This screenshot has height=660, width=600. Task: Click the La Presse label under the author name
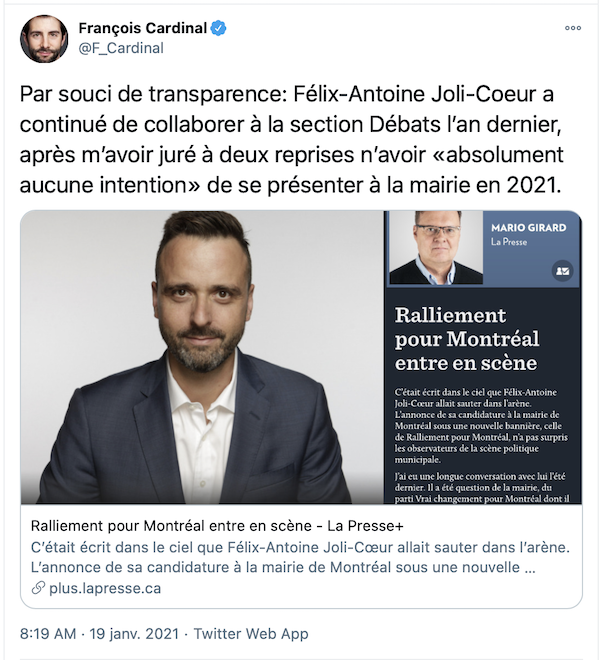pyautogui.click(x=509, y=242)
